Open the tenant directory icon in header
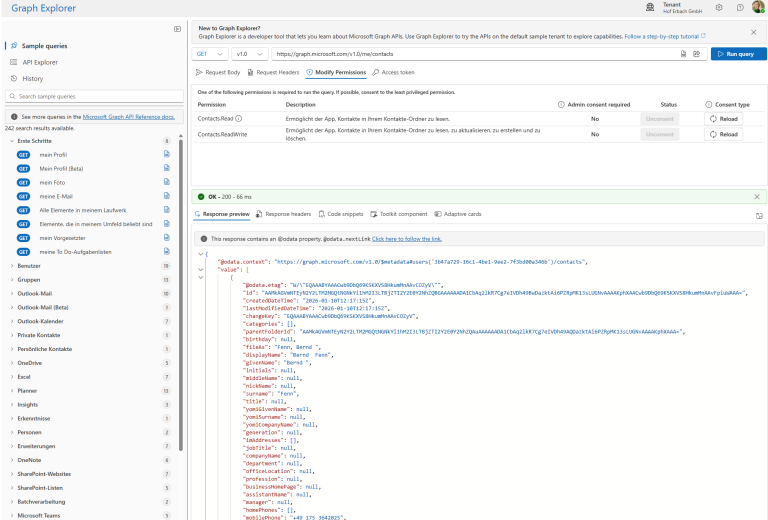768x520 pixels. coord(650,7)
